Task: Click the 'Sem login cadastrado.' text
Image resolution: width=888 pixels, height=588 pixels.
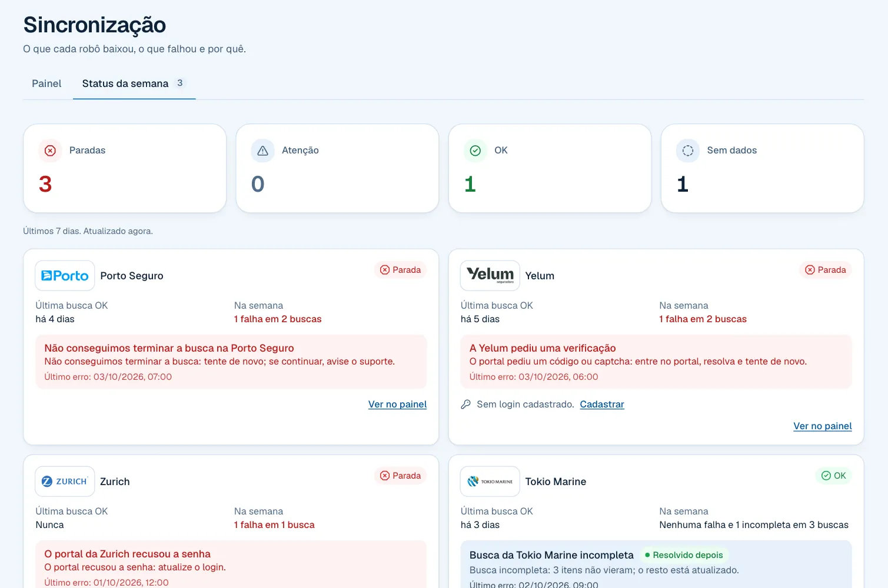Action: (x=526, y=405)
